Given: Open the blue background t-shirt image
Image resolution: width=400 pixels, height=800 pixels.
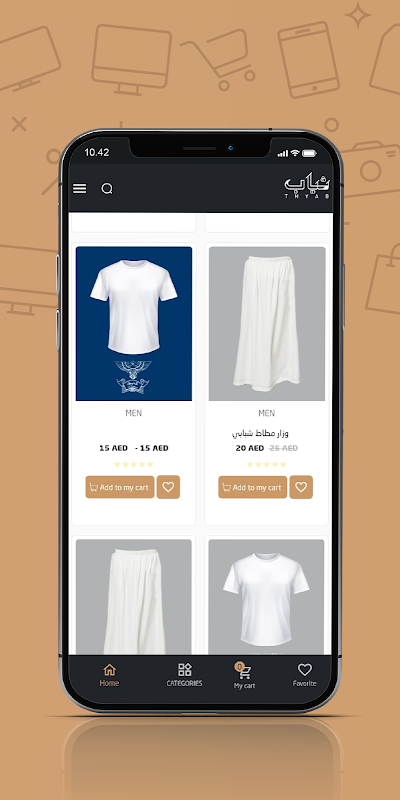Looking at the screenshot, I should click(134, 324).
